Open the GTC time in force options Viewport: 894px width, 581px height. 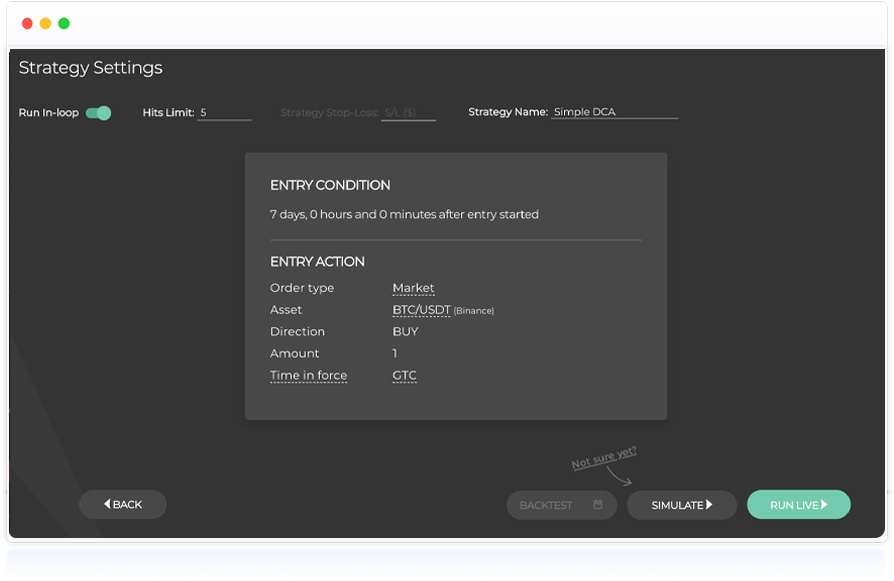(x=404, y=375)
